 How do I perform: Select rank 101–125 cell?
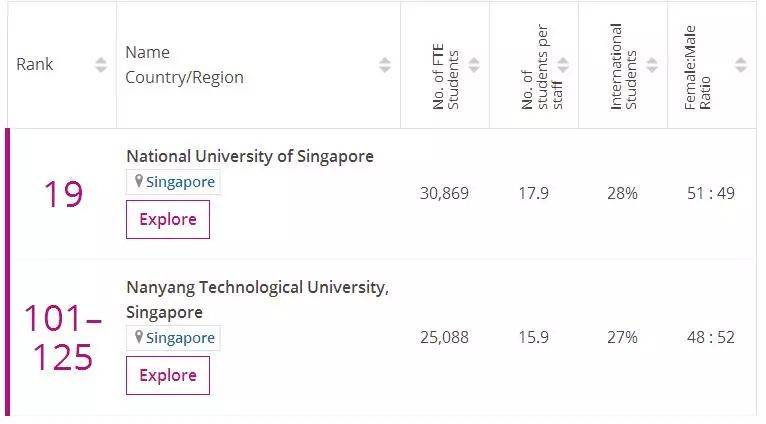62,338
